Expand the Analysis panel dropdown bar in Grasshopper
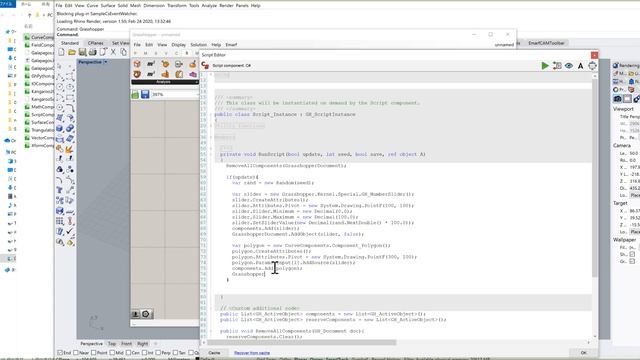Screen dimensions: 640x360 coord(164,82)
